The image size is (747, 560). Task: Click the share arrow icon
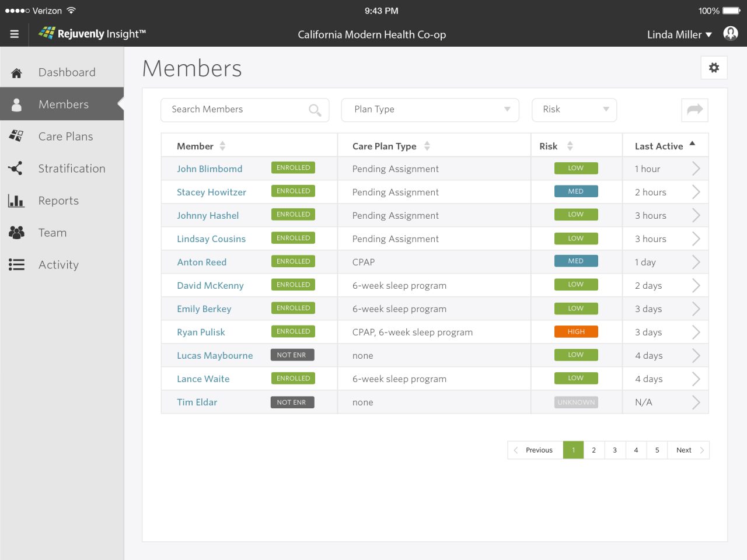pos(694,110)
